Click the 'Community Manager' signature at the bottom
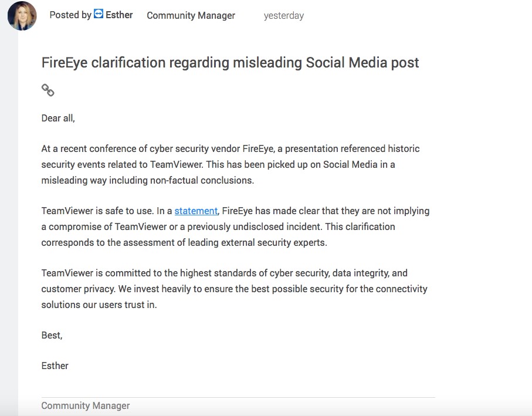The width and height of the screenshot is (532, 416). click(x=86, y=405)
